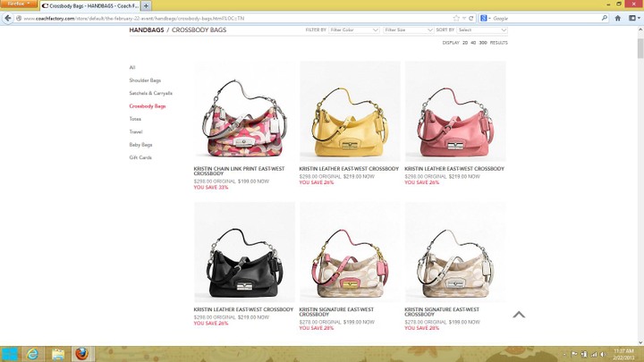644x362 pixels.
Task: Select Satchels & Carryalls category
Action: [x=151, y=93]
